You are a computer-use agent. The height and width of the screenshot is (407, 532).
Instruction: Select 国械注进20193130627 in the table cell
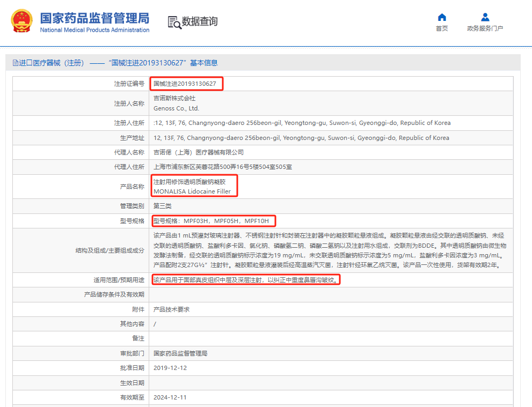[x=185, y=84]
